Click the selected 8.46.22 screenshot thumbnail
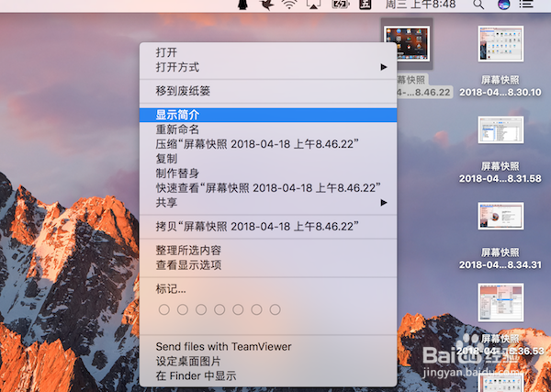551x392 pixels. [407, 43]
